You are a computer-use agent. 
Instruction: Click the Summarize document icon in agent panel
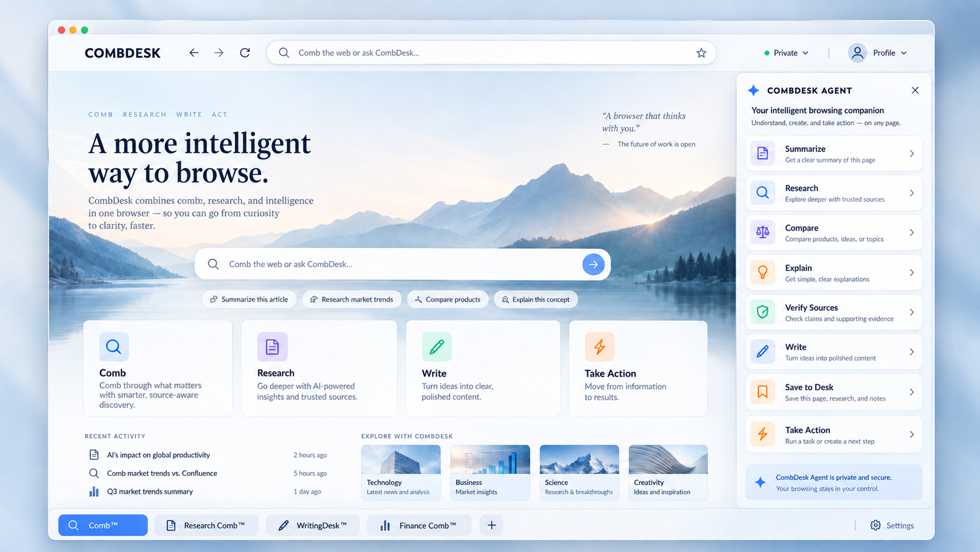[763, 154]
